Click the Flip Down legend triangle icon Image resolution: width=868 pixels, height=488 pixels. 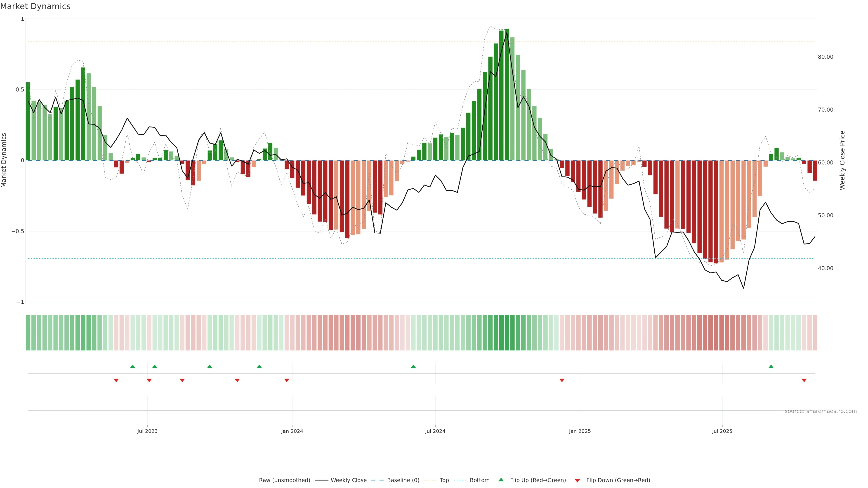pyautogui.click(x=577, y=481)
